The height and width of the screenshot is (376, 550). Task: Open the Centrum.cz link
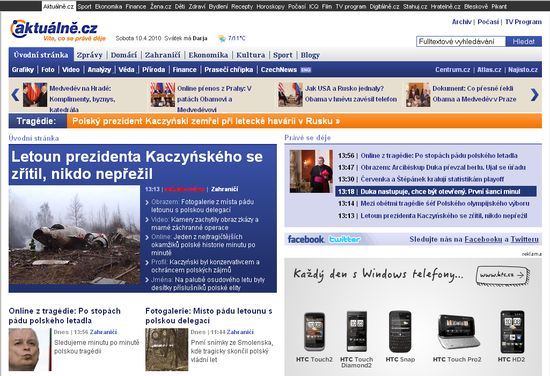click(x=452, y=69)
